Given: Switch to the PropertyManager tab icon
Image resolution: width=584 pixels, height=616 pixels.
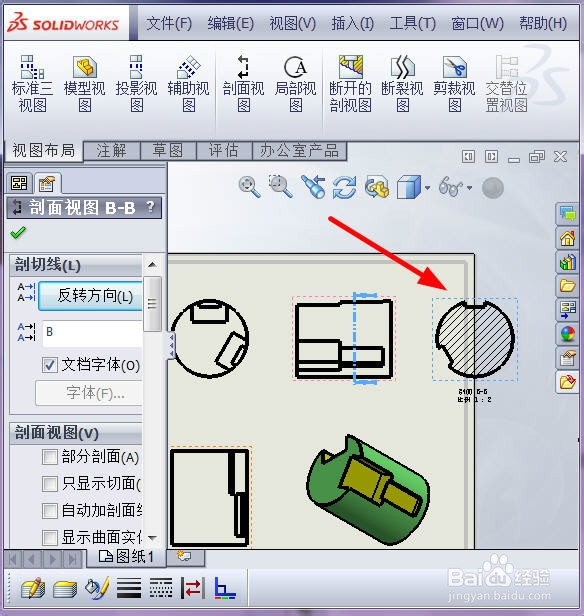Looking at the screenshot, I should click(x=46, y=183).
